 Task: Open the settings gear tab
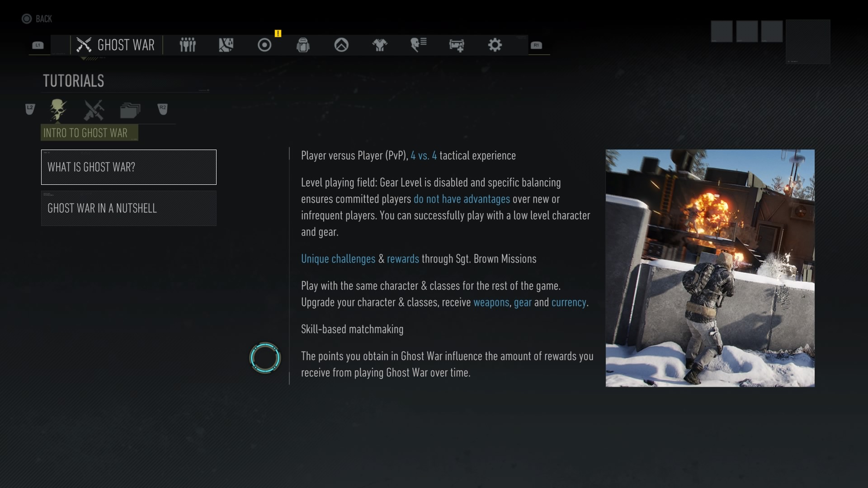495,45
